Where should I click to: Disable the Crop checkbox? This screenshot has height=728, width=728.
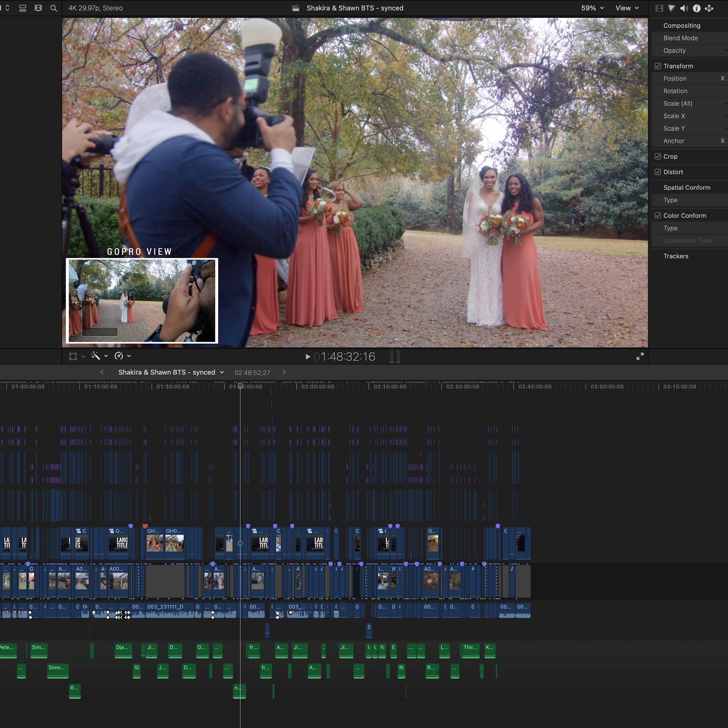658,156
